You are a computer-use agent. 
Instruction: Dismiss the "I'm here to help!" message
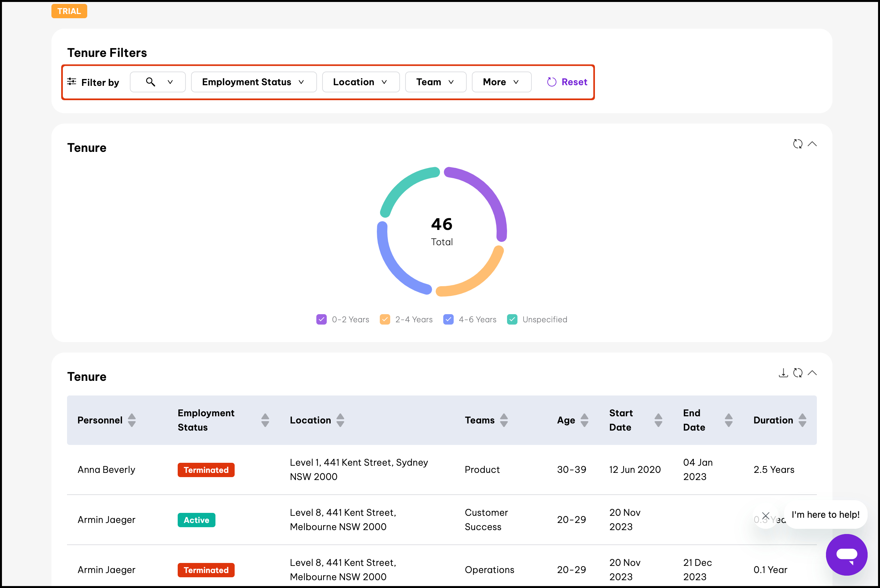click(x=765, y=516)
